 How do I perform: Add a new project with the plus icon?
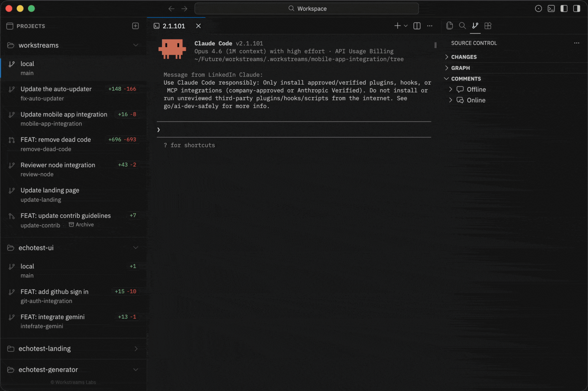(x=135, y=26)
